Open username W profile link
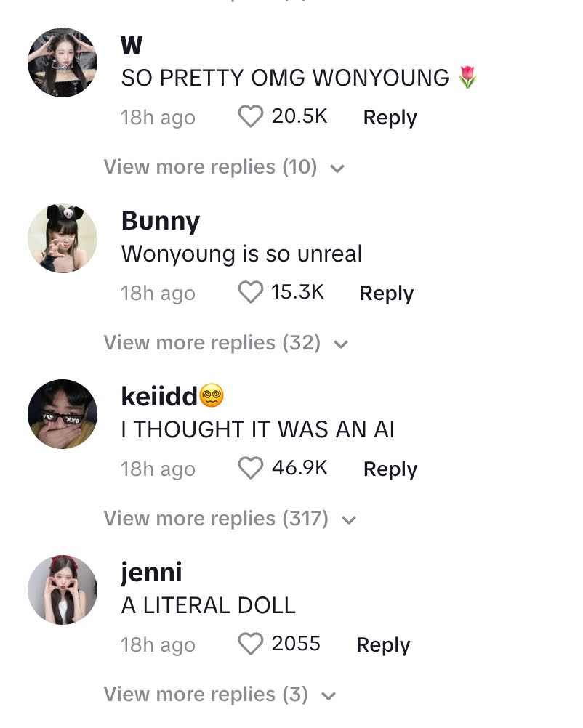This screenshot has height=728, width=583. click(x=132, y=45)
